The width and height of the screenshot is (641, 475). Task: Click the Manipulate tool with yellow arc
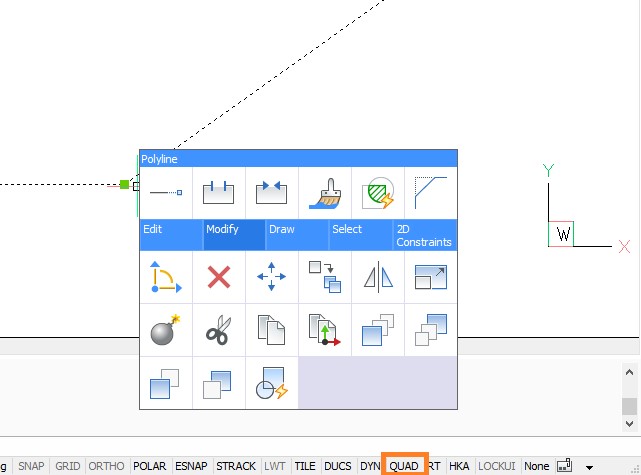click(166, 277)
